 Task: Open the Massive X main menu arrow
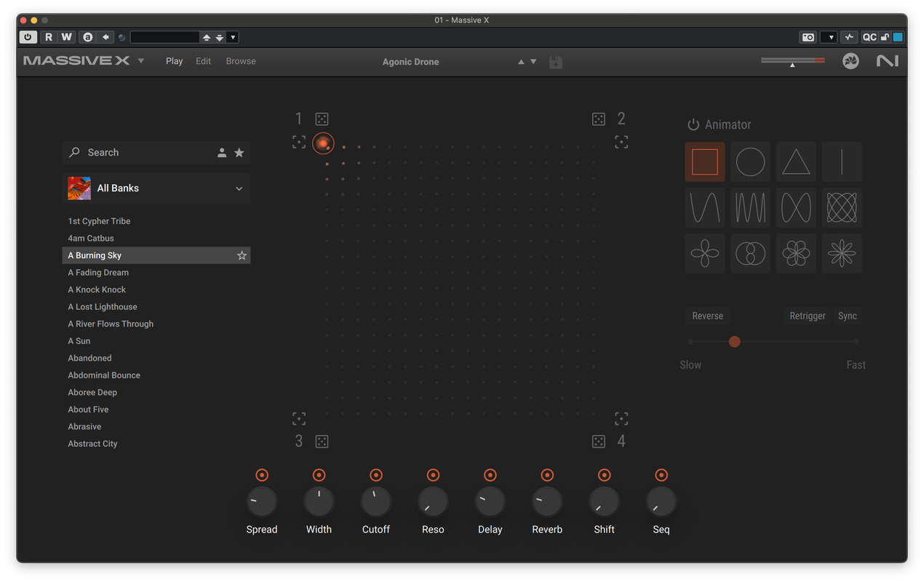tap(141, 61)
